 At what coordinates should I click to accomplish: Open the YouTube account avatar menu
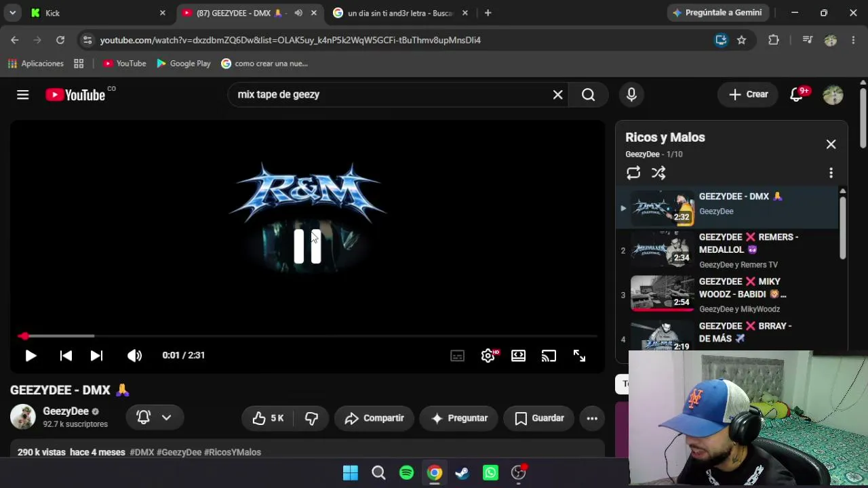(833, 95)
